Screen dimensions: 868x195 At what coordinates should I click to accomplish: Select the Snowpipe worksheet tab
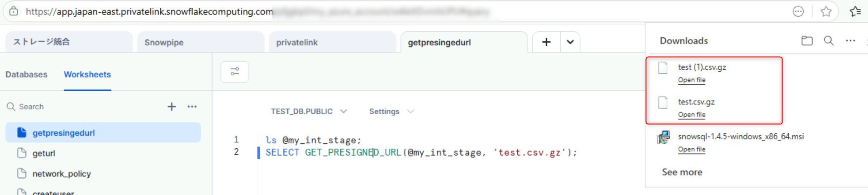coord(164,43)
